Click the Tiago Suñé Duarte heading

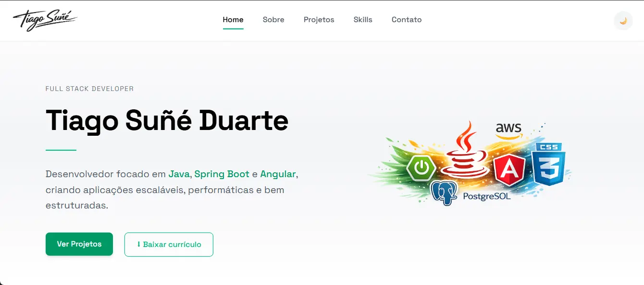coord(167,120)
